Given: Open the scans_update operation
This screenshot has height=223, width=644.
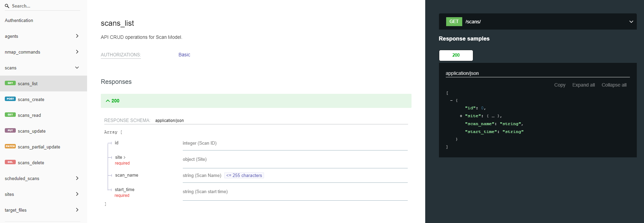Looking at the screenshot, I should coord(44,131).
